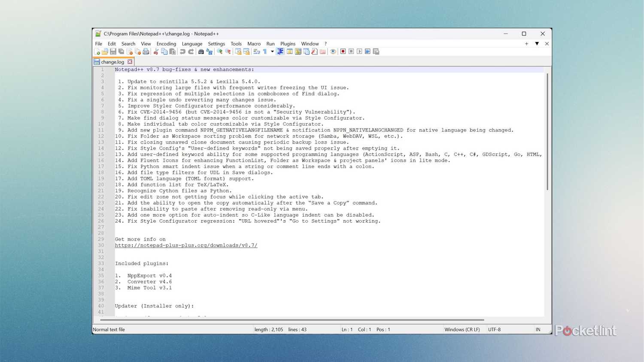This screenshot has width=644, height=362.
Task: Print the document from the toolbar
Action: pyautogui.click(x=146, y=51)
